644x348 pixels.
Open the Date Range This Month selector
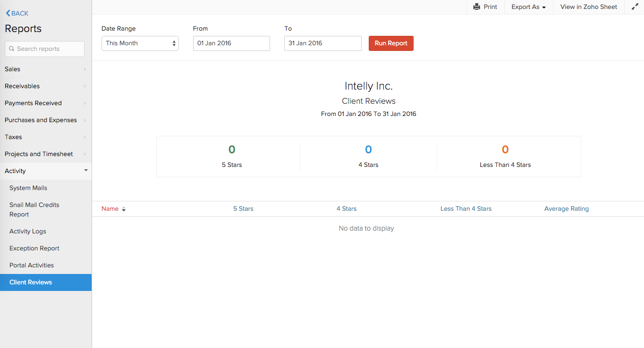tap(140, 43)
